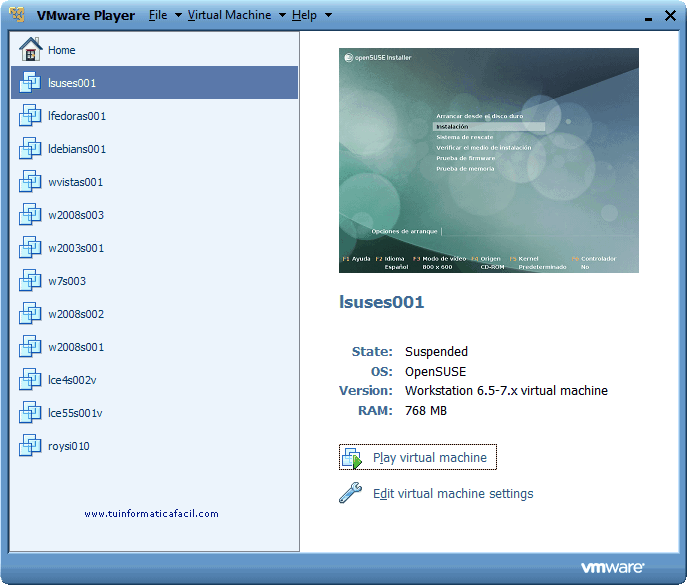
Task: Click the w2003s001 virtual machine icon
Action: (x=30, y=248)
